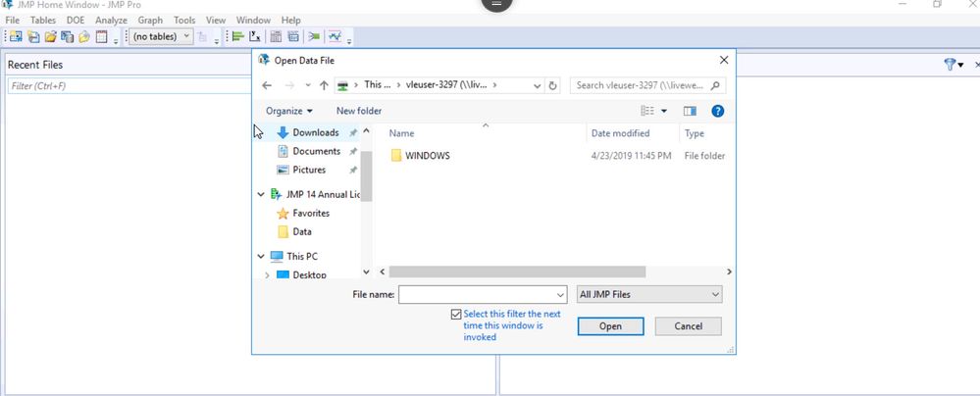Screen dimensions: 980x396
Task: Open the Help menu
Action: (x=290, y=20)
